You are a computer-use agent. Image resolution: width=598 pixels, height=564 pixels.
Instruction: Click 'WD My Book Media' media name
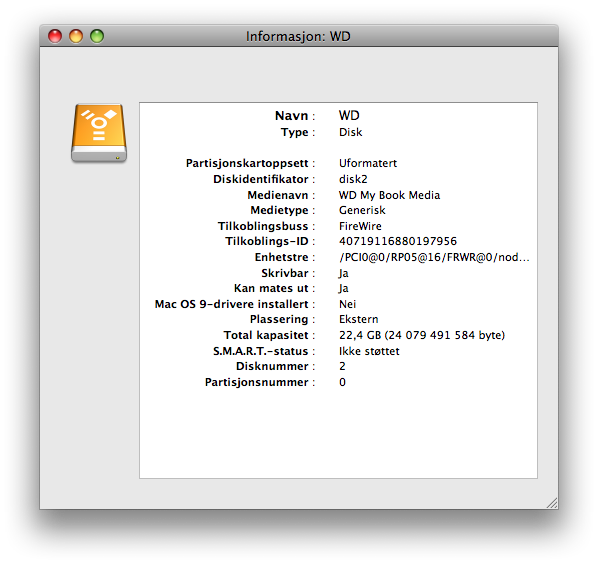coord(389,195)
